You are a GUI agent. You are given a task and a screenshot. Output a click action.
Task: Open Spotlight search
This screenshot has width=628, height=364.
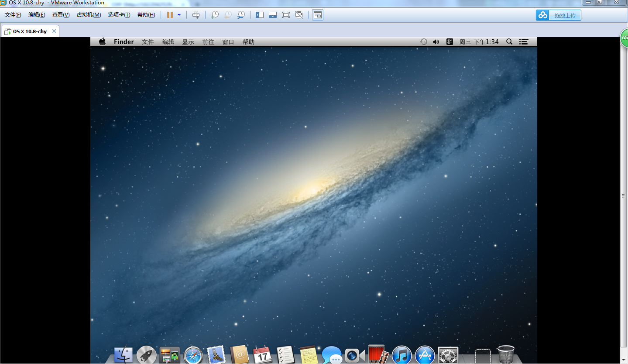pyautogui.click(x=509, y=42)
